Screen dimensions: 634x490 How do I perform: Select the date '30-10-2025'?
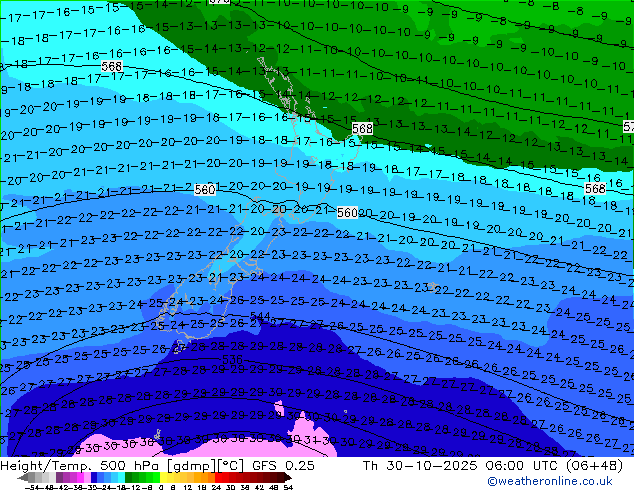click(431, 466)
